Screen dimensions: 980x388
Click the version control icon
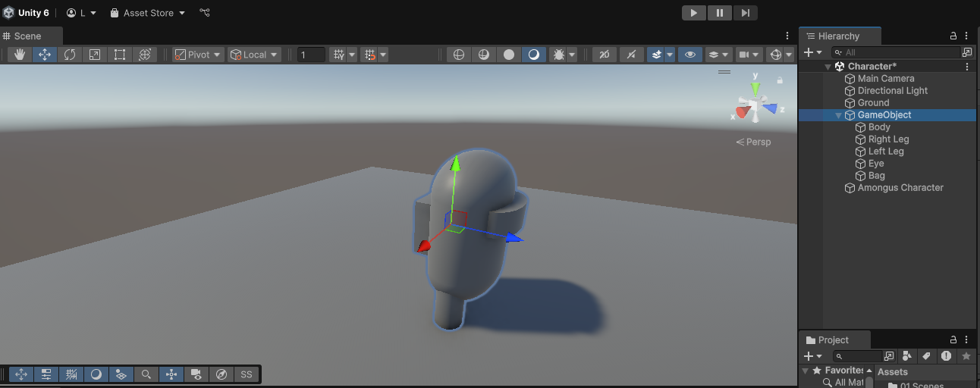tap(205, 13)
